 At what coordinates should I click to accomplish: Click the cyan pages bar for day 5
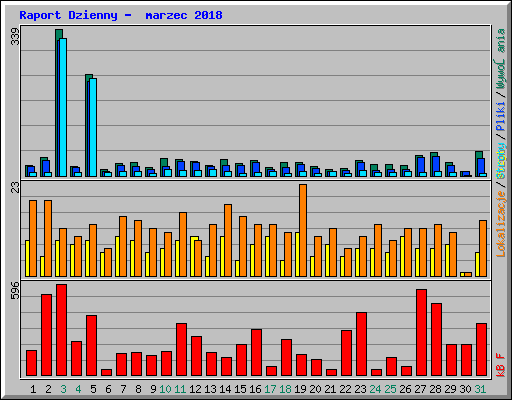pos(93,127)
